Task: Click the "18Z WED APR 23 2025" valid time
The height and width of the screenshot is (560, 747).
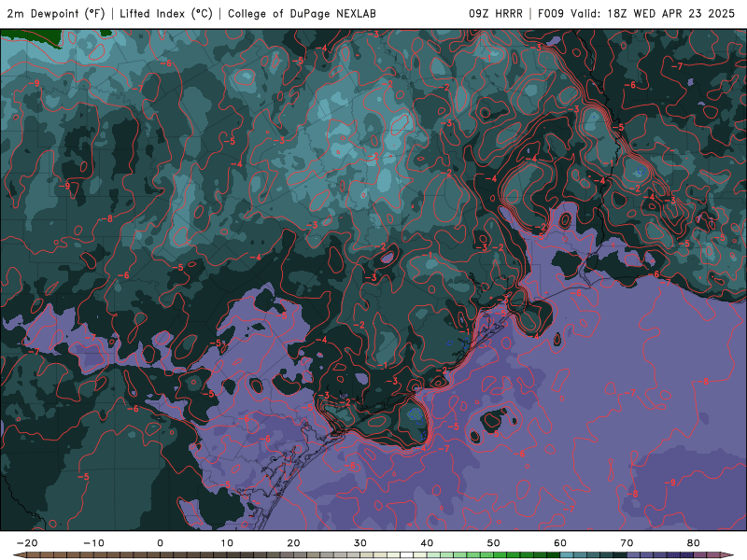Action: (671, 13)
